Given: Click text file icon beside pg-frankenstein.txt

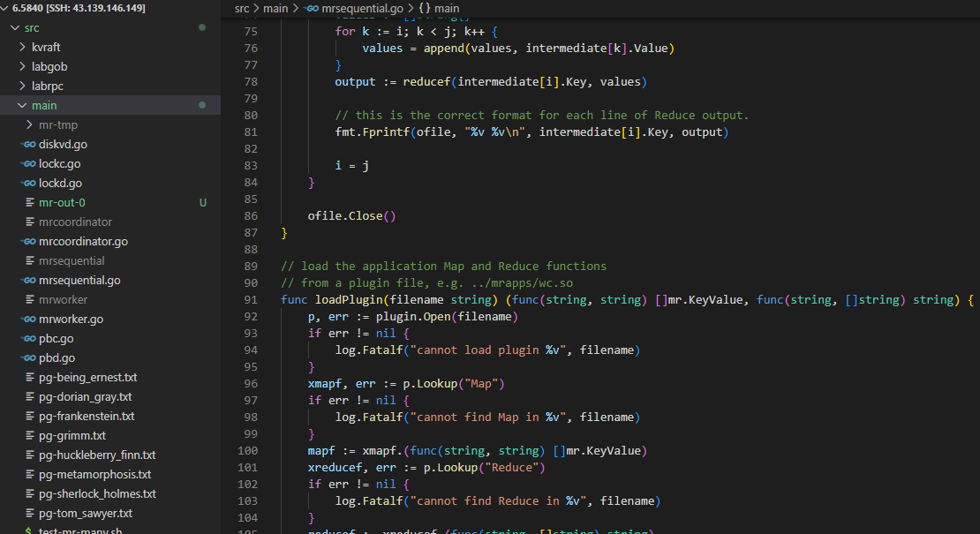Looking at the screenshot, I should pos(29,416).
